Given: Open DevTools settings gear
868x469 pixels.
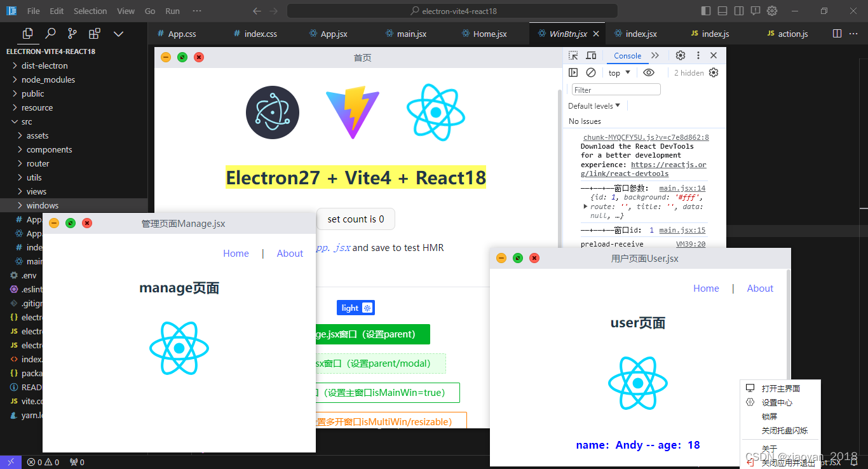Looking at the screenshot, I should (681, 56).
